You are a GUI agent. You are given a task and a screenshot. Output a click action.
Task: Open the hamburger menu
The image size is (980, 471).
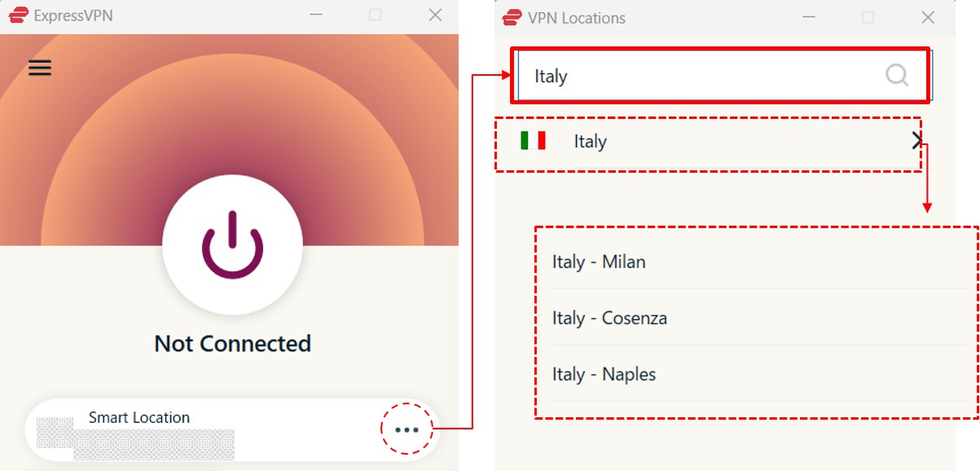pyautogui.click(x=39, y=68)
